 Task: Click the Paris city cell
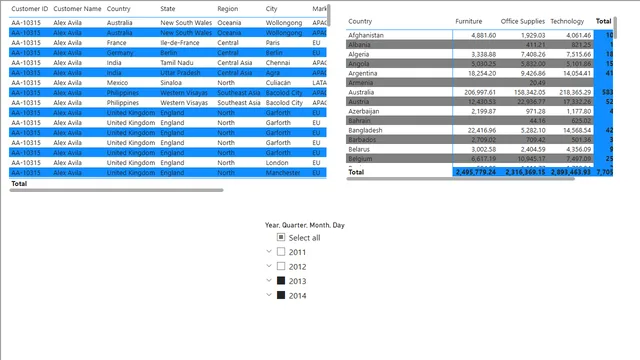(x=272, y=42)
